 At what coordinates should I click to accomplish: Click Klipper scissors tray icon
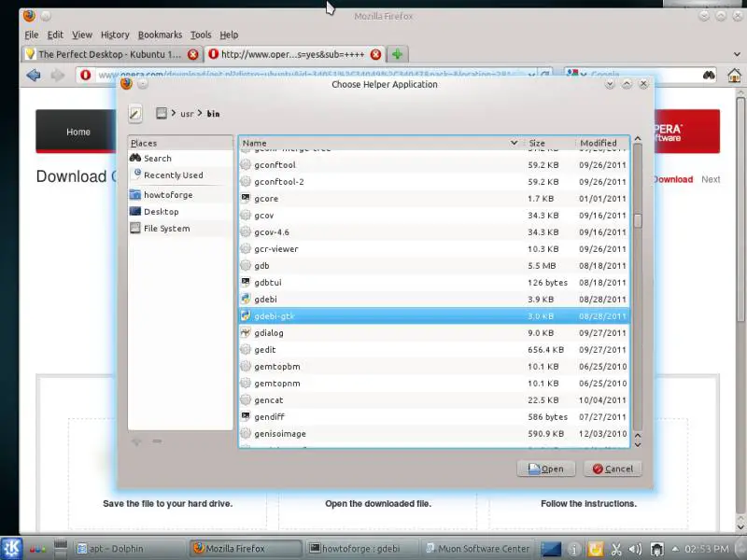(616, 549)
